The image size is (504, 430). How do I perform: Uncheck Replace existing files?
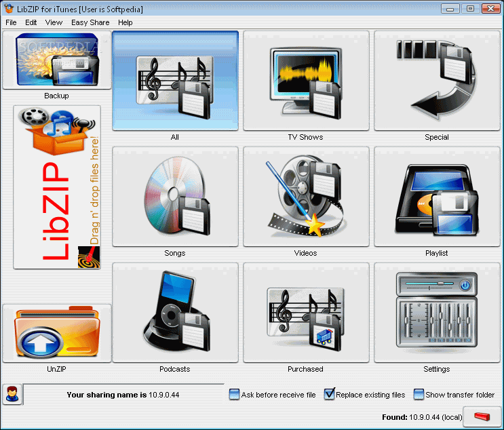329,394
